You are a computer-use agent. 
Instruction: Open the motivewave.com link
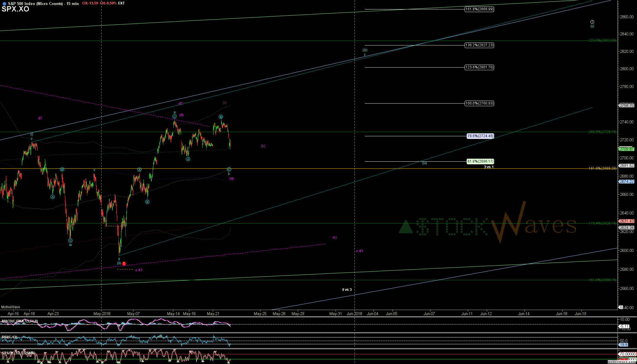[622, 362]
